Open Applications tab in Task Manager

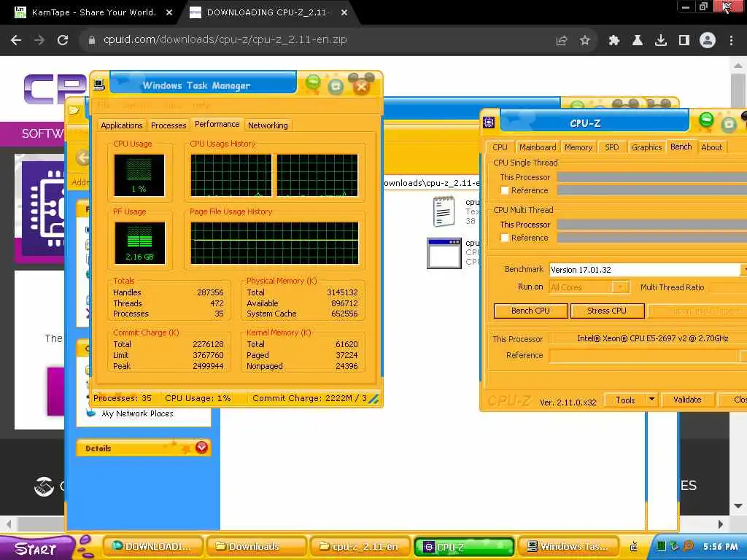[122, 125]
